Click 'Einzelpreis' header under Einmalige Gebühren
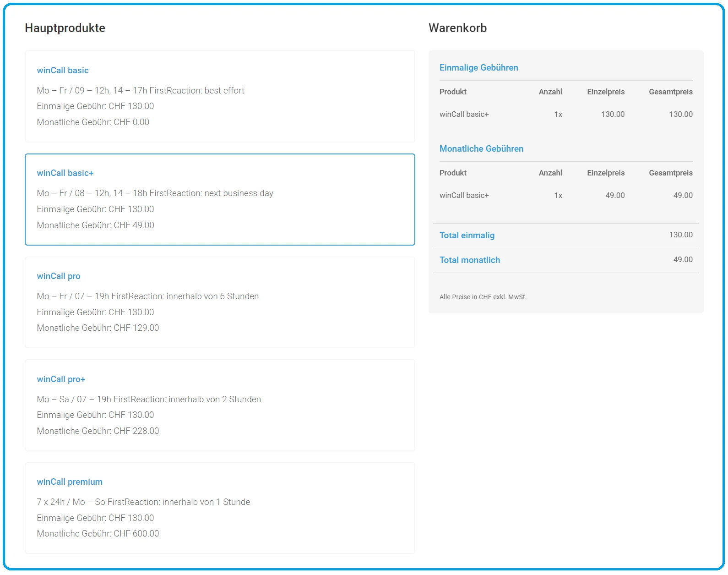 [x=606, y=92]
